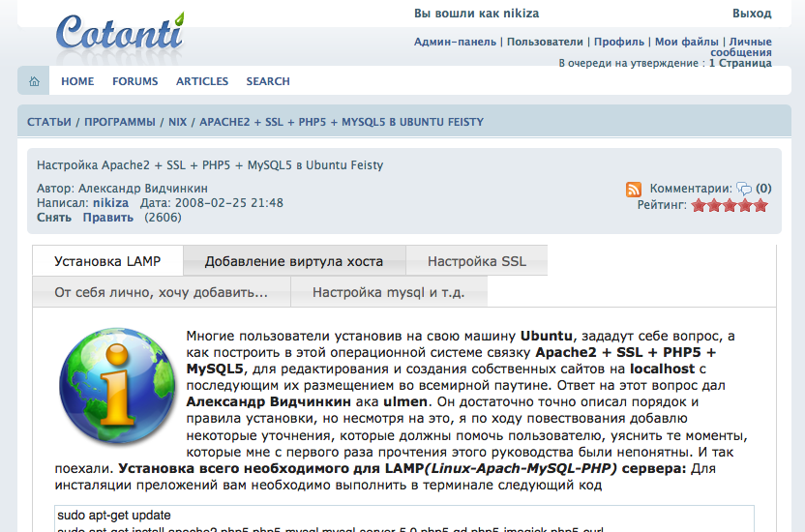805x532 pixels.
Task: Open the От себя лично, хочу добавить tab
Action: [161, 291]
